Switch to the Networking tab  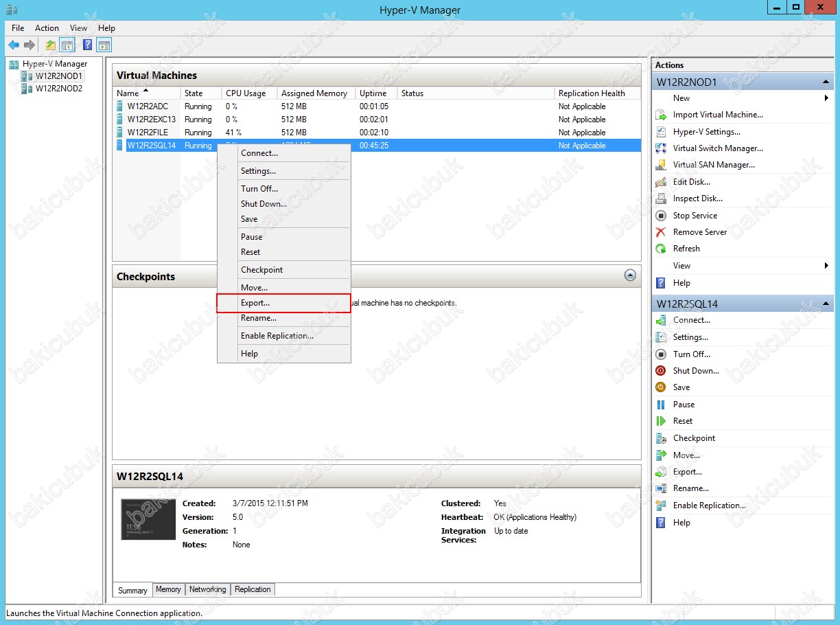(x=207, y=589)
